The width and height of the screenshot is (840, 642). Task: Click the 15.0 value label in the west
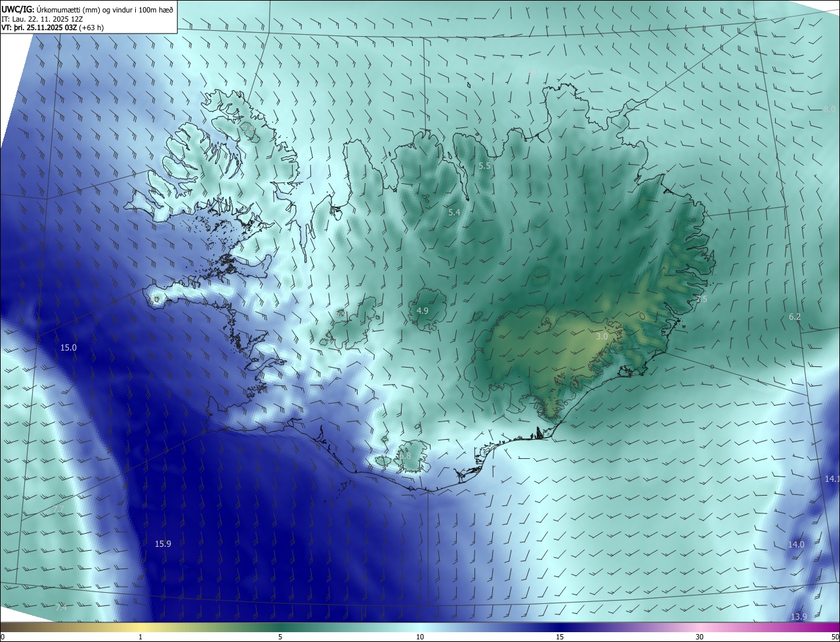(x=68, y=347)
